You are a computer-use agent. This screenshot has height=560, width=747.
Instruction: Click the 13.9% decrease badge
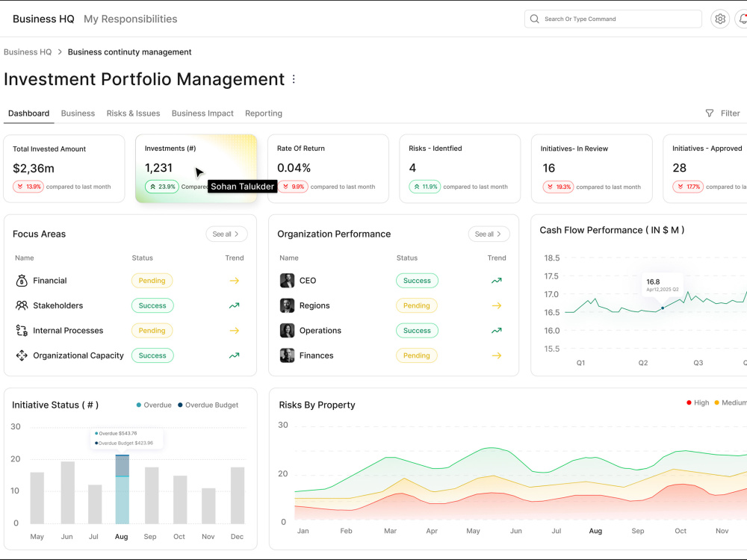click(x=28, y=187)
